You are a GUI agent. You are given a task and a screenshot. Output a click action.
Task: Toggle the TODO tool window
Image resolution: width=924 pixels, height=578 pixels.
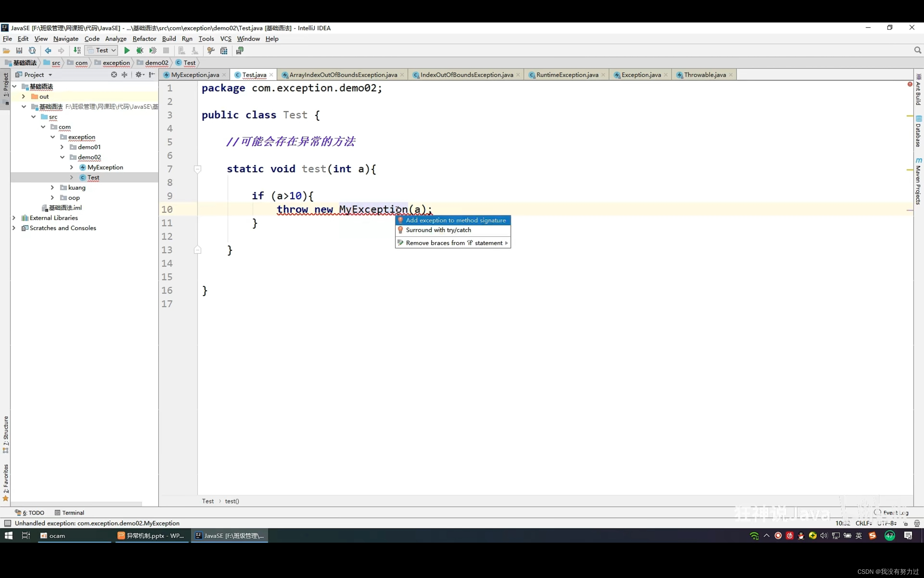[30, 512]
